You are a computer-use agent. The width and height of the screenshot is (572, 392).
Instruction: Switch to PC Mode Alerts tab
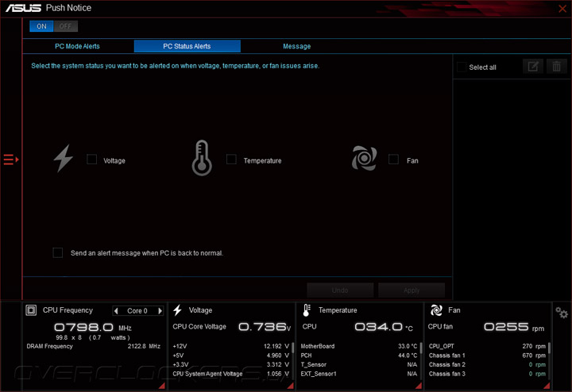click(x=77, y=46)
